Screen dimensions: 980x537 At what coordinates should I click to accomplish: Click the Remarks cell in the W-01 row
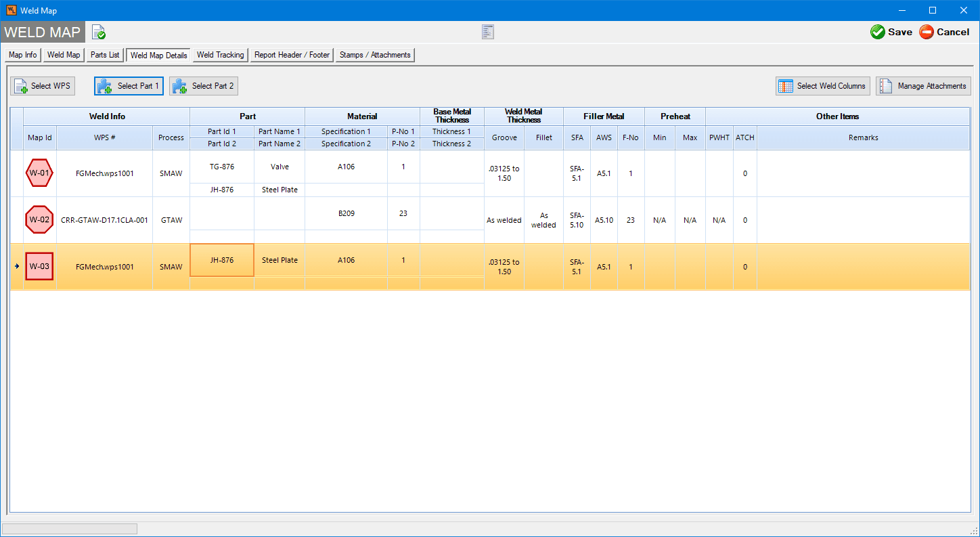[864, 173]
